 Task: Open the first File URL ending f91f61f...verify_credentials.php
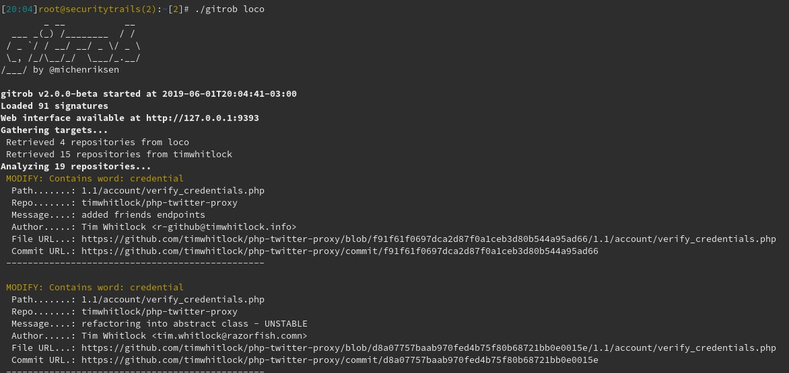click(x=429, y=239)
